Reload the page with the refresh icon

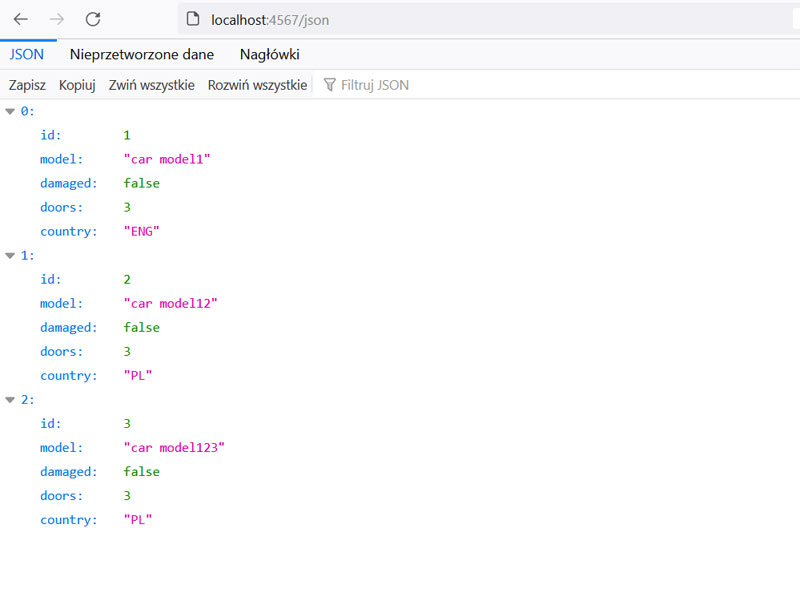93,19
